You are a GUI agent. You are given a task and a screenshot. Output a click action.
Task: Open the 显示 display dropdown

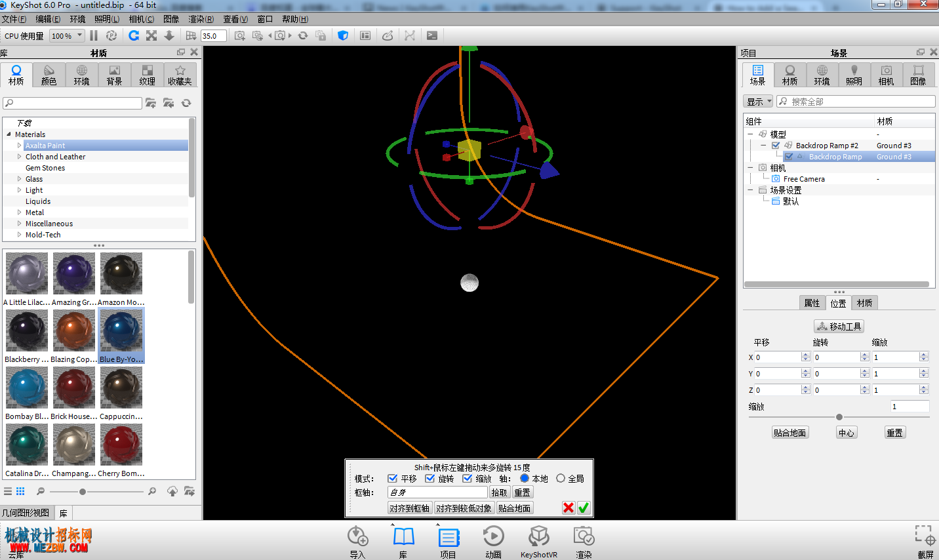pos(759,102)
